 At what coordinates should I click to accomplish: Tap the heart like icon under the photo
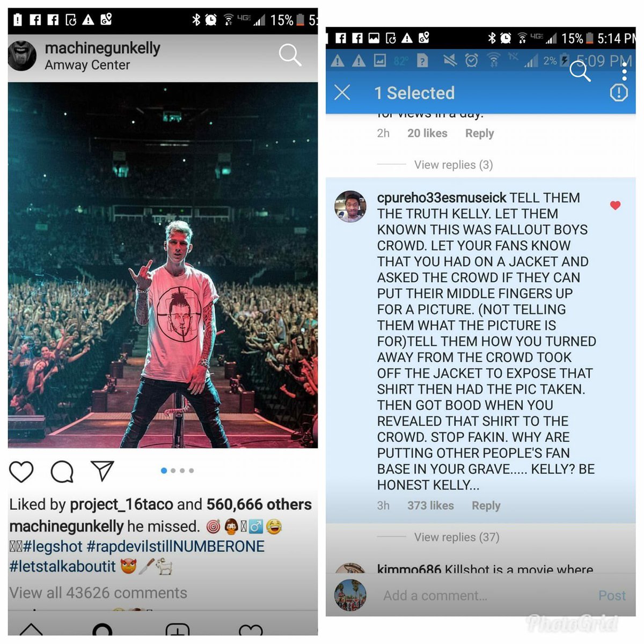tap(21, 471)
